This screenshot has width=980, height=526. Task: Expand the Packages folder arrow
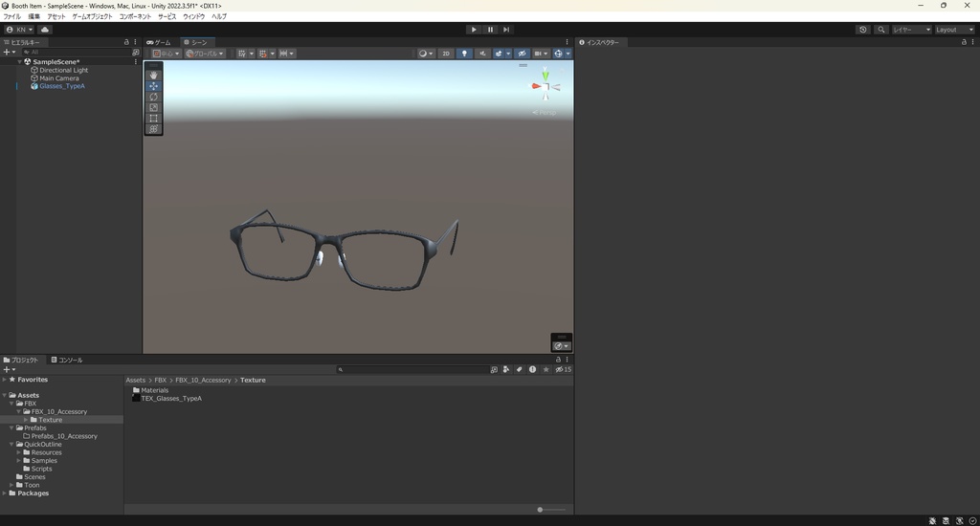coord(5,493)
